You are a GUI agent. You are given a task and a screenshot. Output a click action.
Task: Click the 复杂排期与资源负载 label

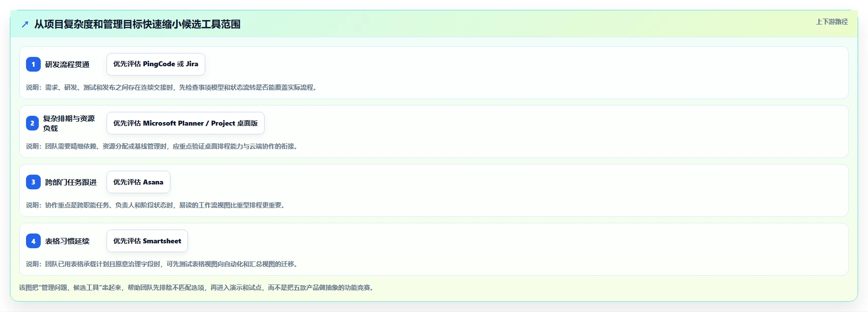(69, 123)
